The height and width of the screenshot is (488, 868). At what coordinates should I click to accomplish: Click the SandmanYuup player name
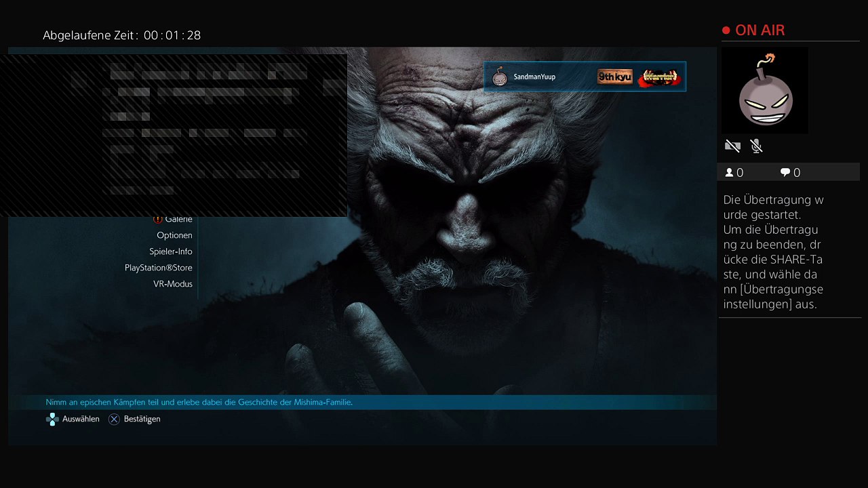click(534, 77)
